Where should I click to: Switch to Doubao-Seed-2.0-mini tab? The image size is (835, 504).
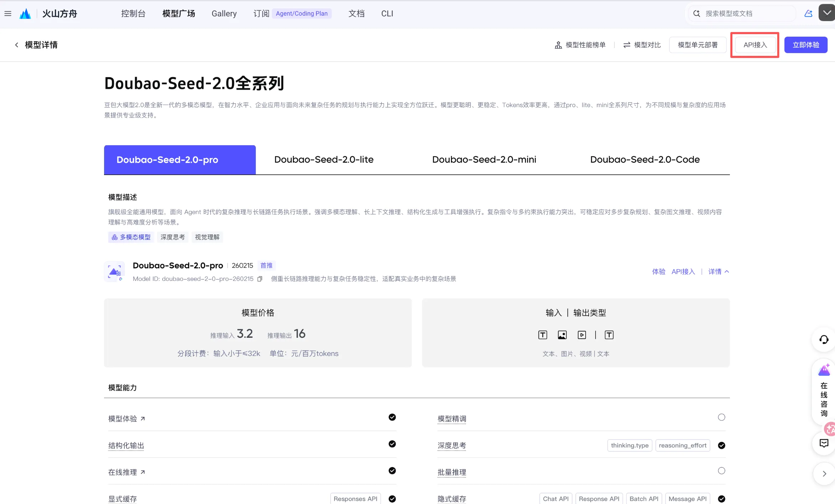click(x=484, y=159)
